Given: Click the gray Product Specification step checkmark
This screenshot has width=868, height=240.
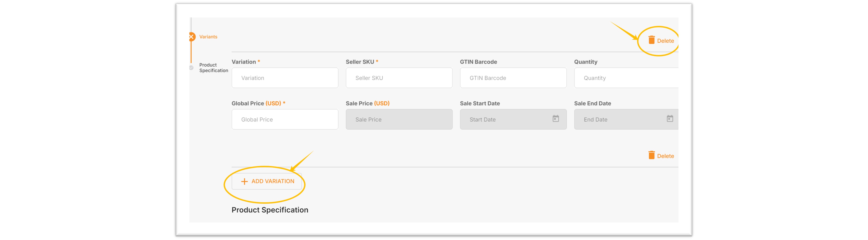Looking at the screenshot, I should tap(191, 68).
